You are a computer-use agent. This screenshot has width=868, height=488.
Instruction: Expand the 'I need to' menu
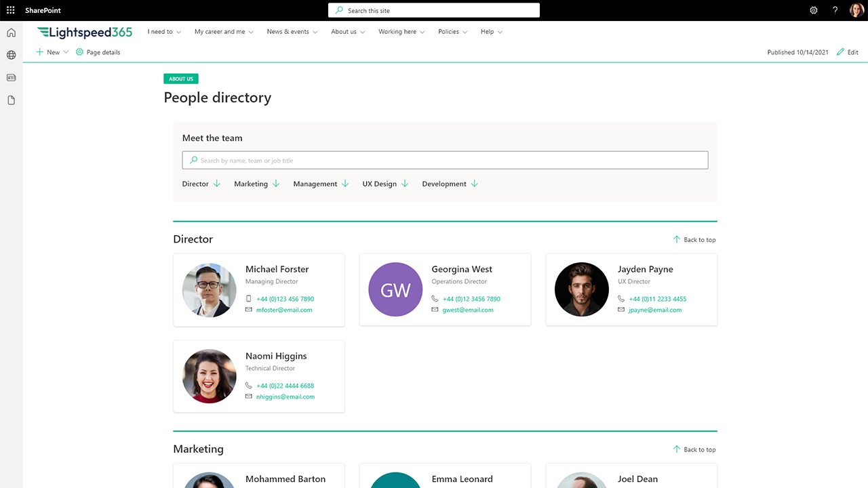click(164, 32)
